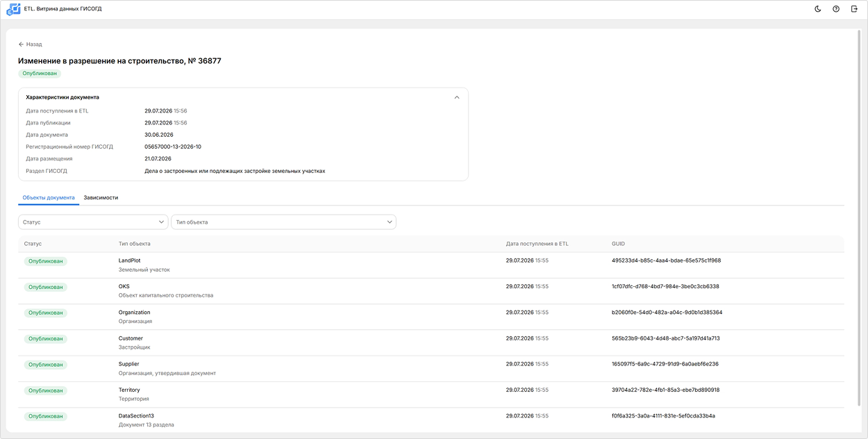Click the Раздел ГИСОГД value text
This screenshot has height=439, width=868.
(235, 171)
